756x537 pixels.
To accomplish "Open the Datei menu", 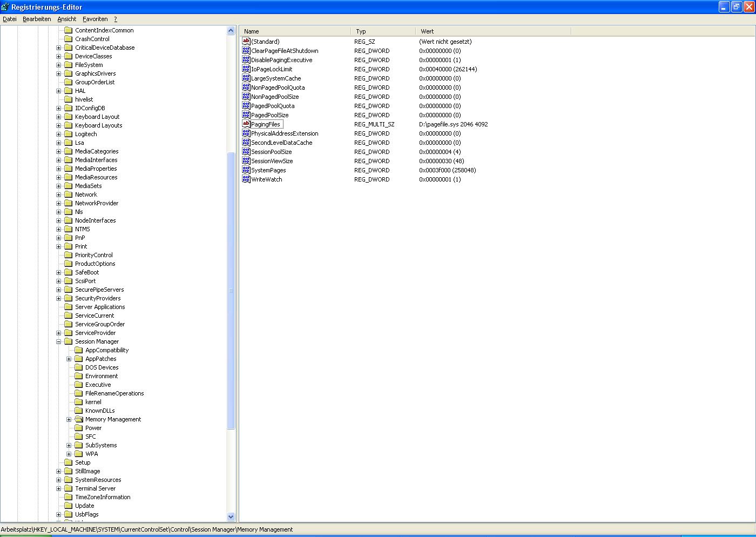I will (x=10, y=19).
